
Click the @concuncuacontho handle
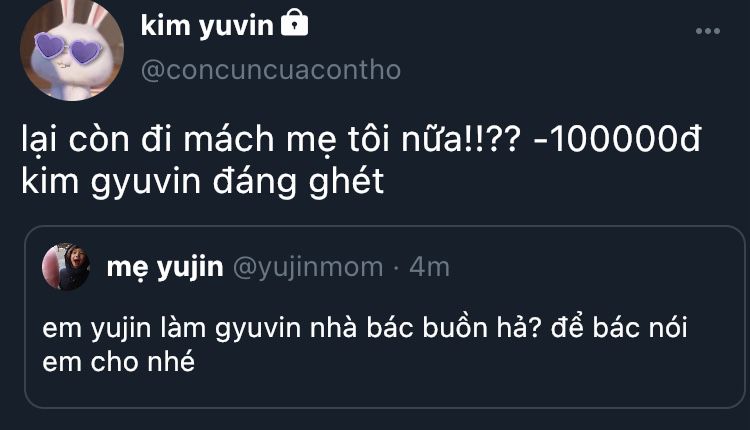tap(270, 70)
